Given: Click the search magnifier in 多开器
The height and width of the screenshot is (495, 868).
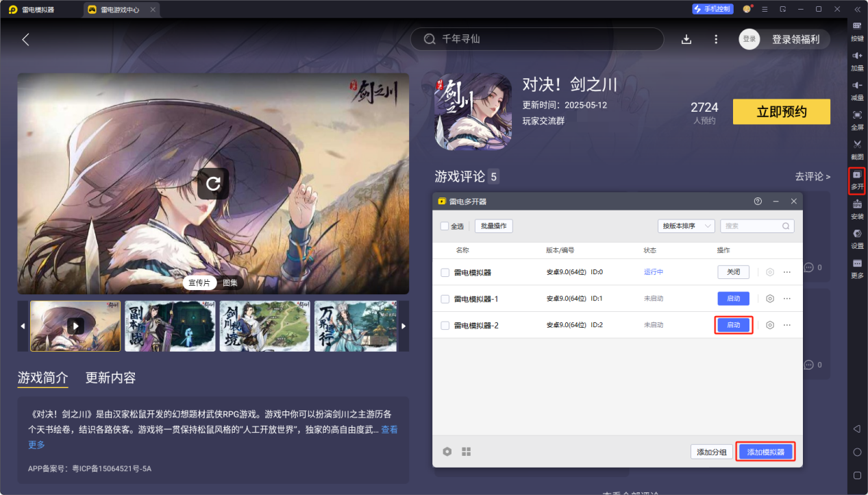Looking at the screenshot, I should pos(786,226).
